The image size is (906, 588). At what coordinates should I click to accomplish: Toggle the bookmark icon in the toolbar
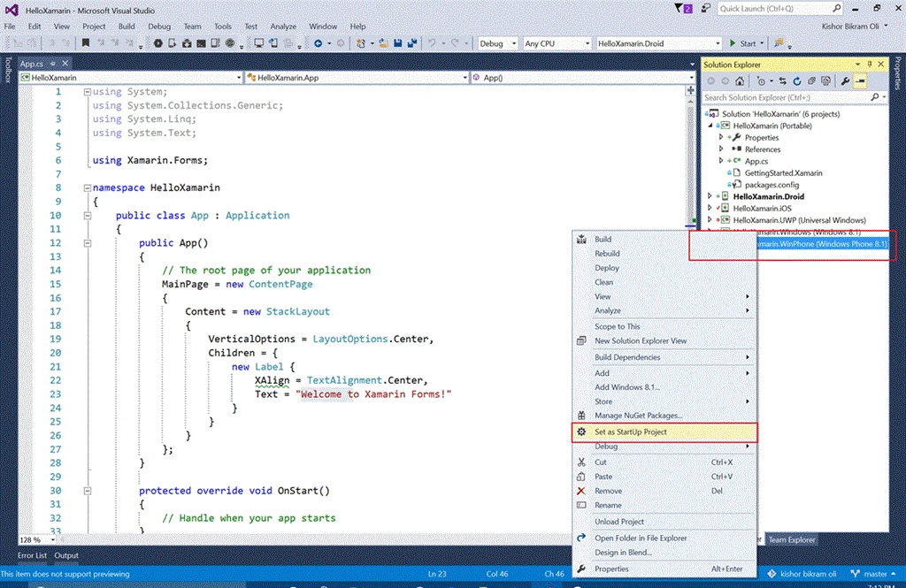(x=86, y=43)
